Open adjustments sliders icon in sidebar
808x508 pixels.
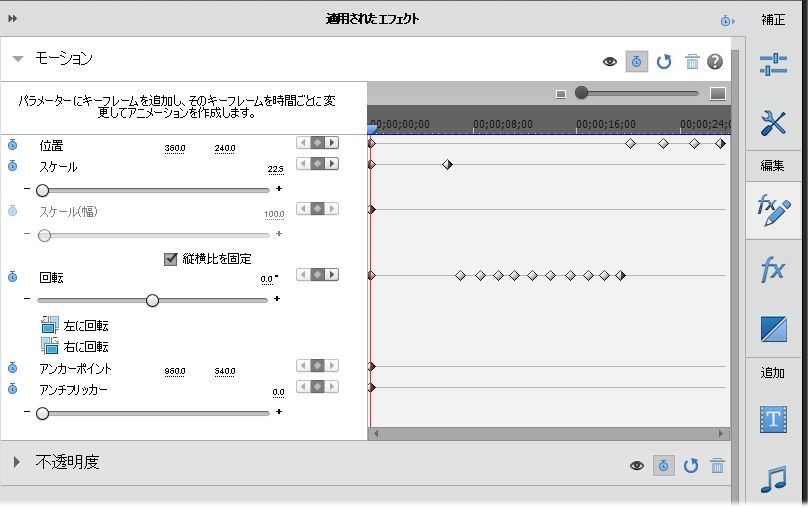(773, 65)
